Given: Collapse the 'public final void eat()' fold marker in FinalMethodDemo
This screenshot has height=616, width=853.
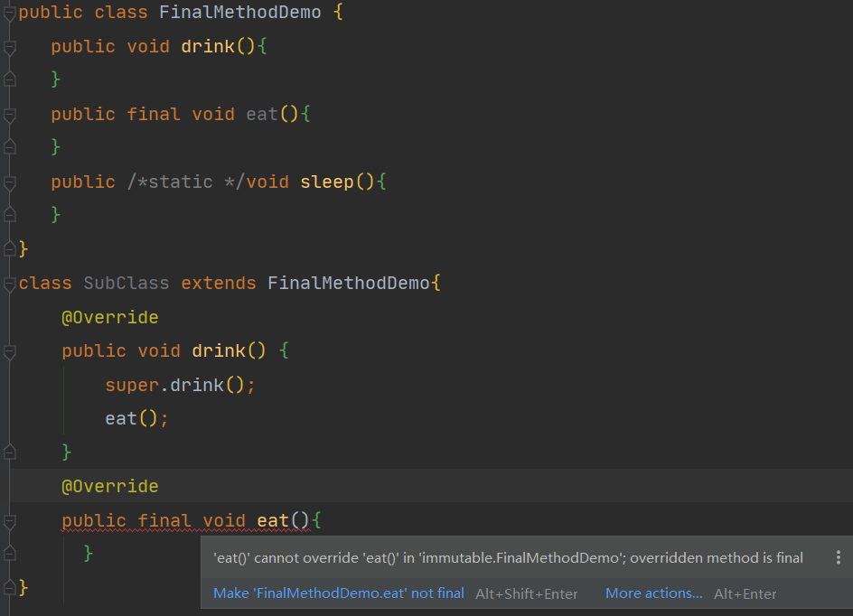Looking at the screenshot, I should (x=9, y=116).
